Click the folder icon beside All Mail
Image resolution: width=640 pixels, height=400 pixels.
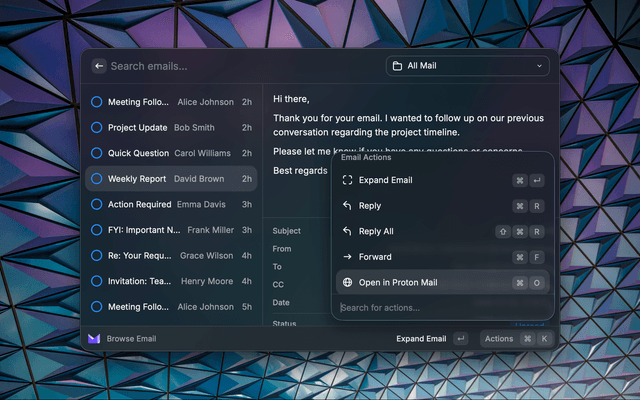coord(398,66)
